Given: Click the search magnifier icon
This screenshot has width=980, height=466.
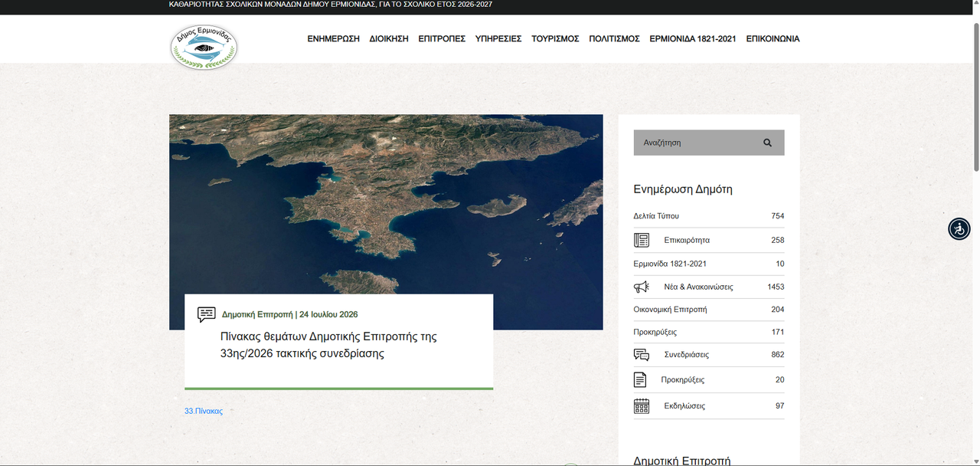Looking at the screenshot, I should 767,143.
